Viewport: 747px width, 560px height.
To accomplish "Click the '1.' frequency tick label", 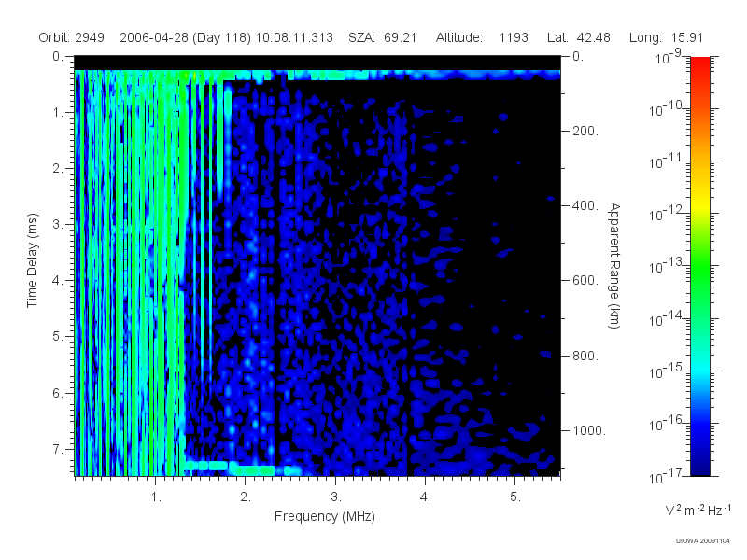I will click(x=156, y=497).
